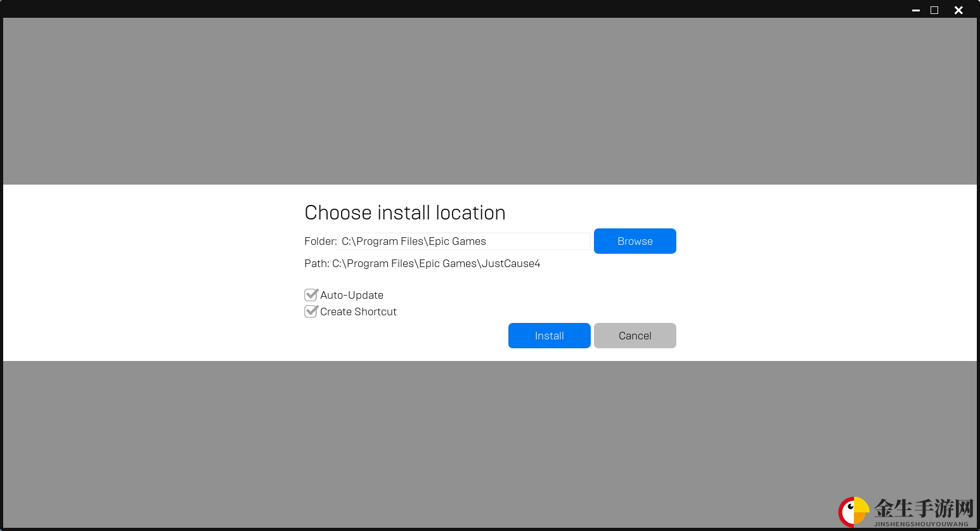This screenshot has width=980, height=531.
Task: Click the Create Shortcut label text
Action: point(358,311)
